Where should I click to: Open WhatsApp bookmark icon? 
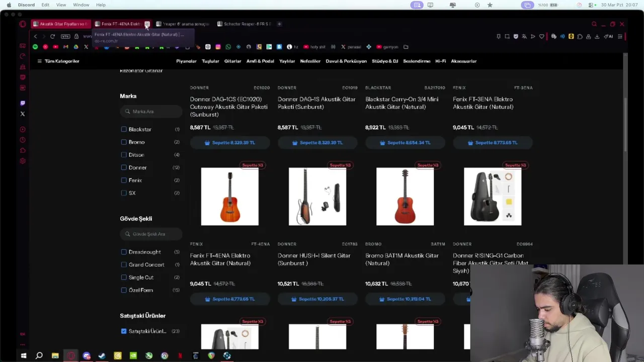click(x=228, y=47)
